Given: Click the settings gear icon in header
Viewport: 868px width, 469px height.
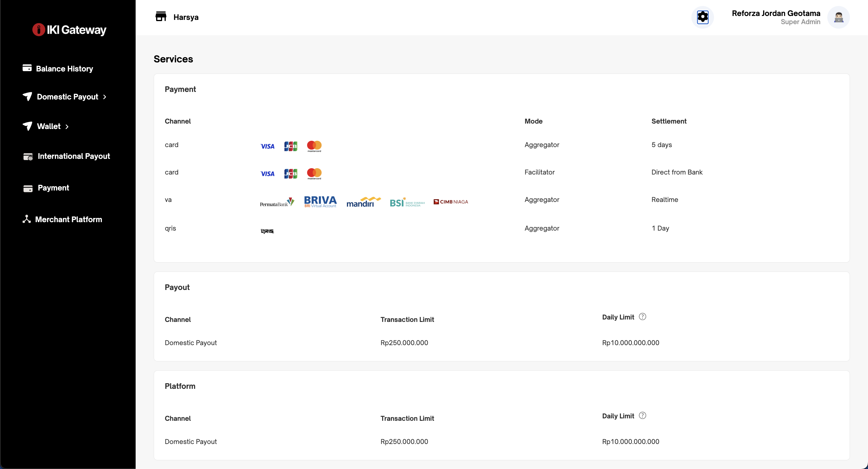Looking at the screenshot, I should click(x=703, y=17).
